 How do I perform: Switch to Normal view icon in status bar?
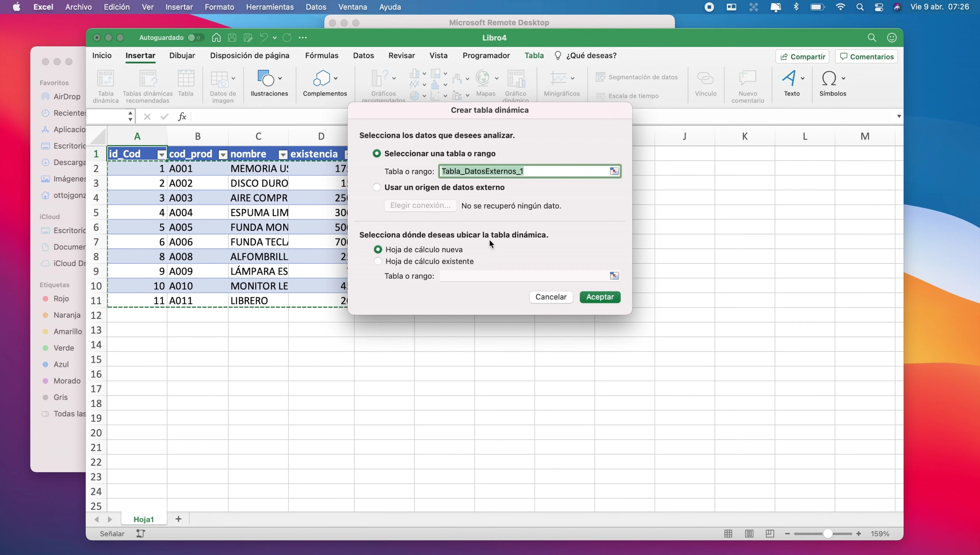(x=728, y=534)
